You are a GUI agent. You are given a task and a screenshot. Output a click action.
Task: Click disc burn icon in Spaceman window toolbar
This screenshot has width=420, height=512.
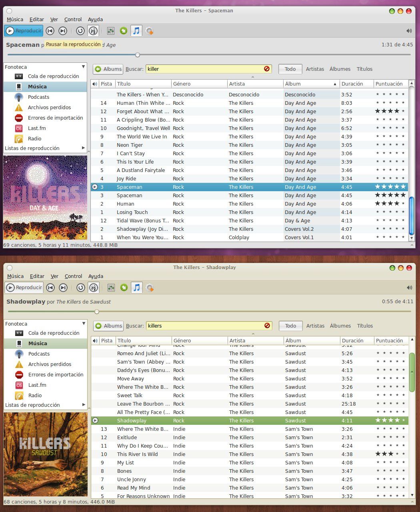149,31
